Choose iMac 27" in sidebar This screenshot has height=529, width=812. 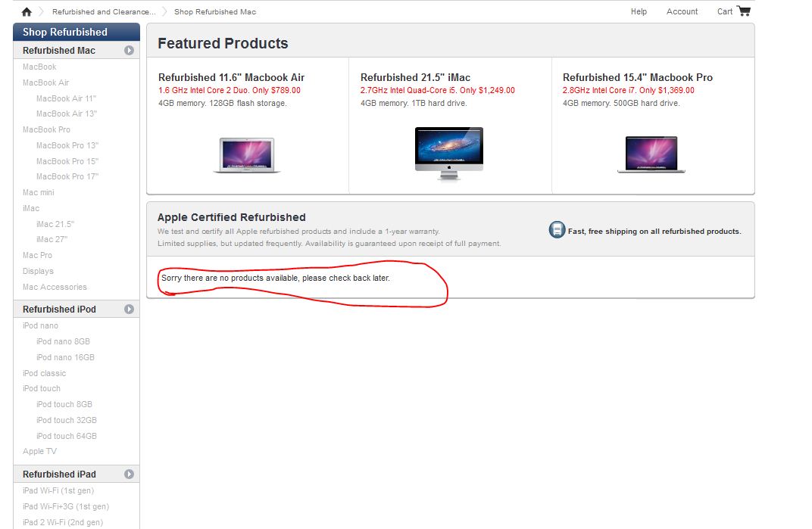[52, 239]
